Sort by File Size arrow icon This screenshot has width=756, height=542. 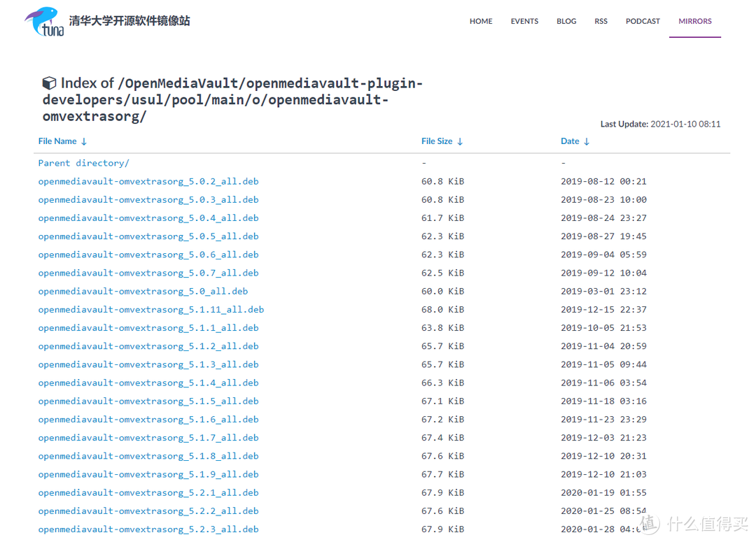tap(460, 142)
